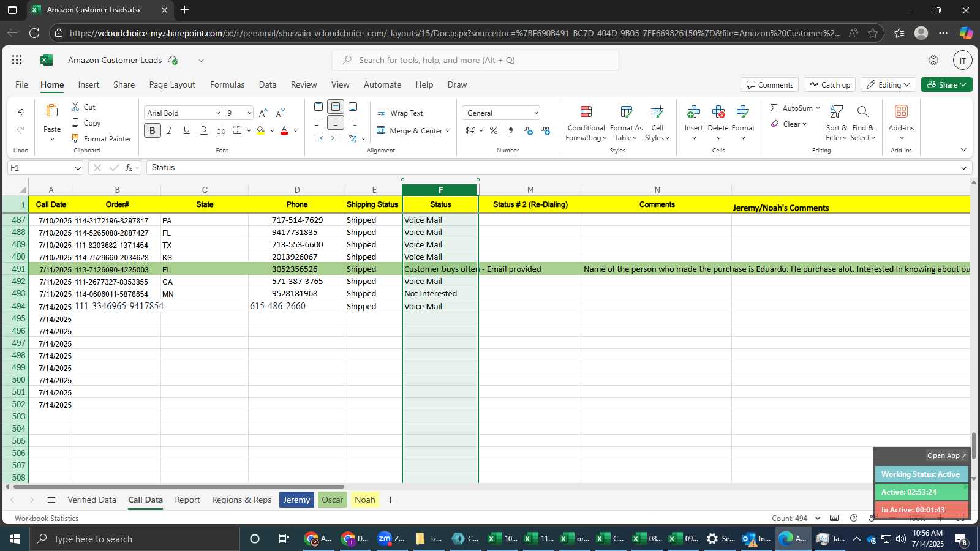Viewport: 980px width, 551px height.
Task: Collapse the ribbon with the chevron
Action: tap(963, 150)
